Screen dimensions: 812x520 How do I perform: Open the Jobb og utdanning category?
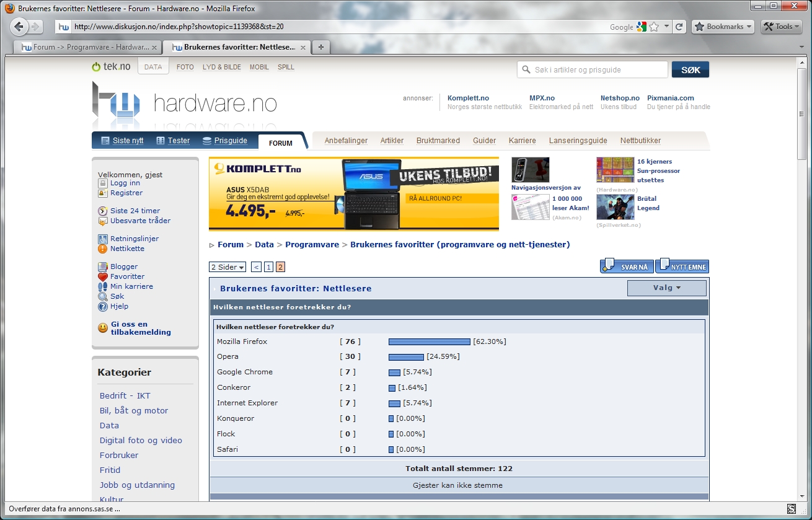(137, 485)
